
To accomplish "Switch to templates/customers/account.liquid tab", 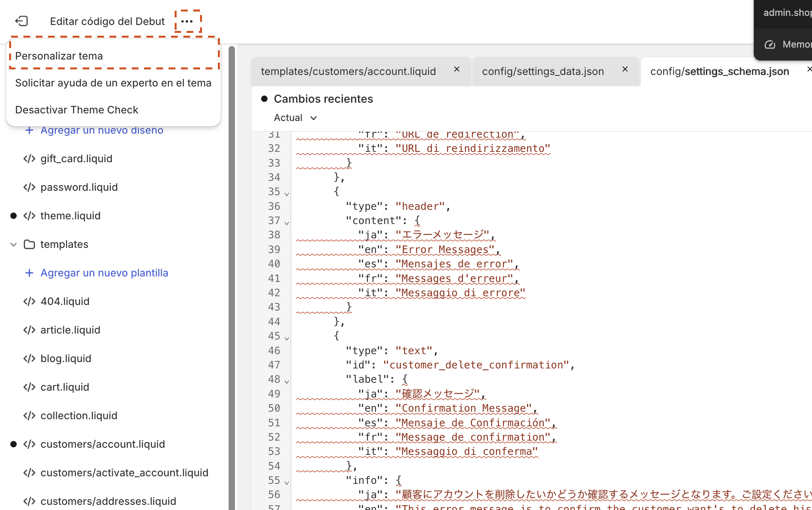I will pyautogui.click(x=348, y=71).
